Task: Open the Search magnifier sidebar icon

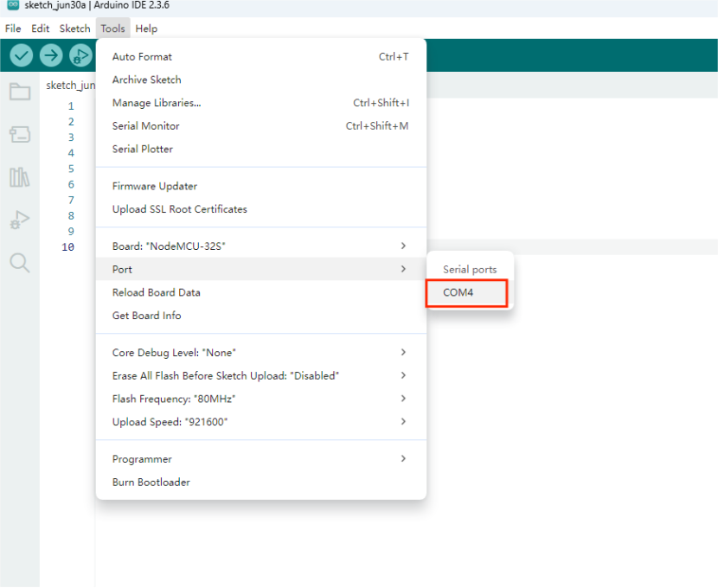Action: point(20,263)
